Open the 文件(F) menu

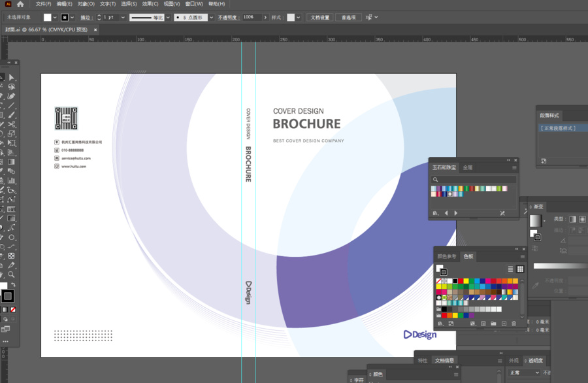pos(44,4)
